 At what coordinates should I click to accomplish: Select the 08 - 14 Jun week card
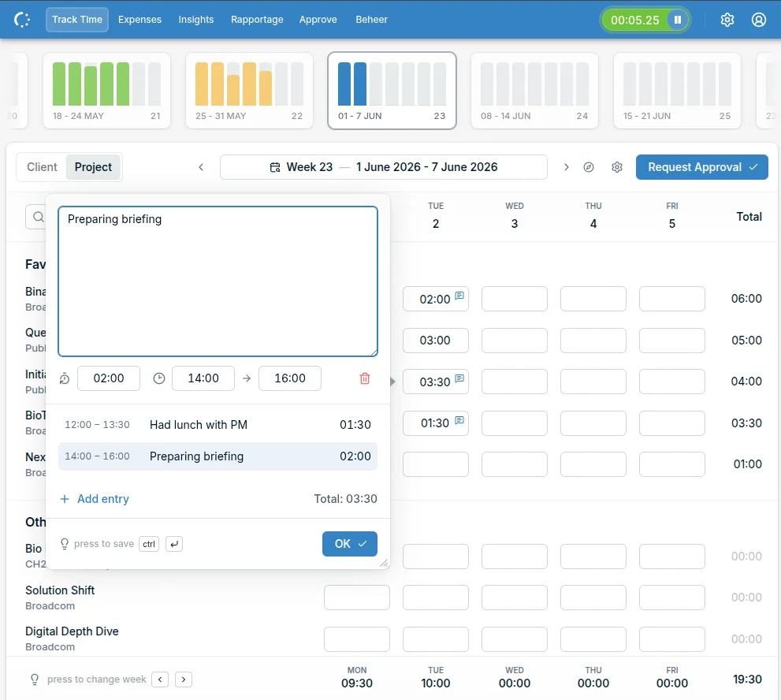pos(534,91)
